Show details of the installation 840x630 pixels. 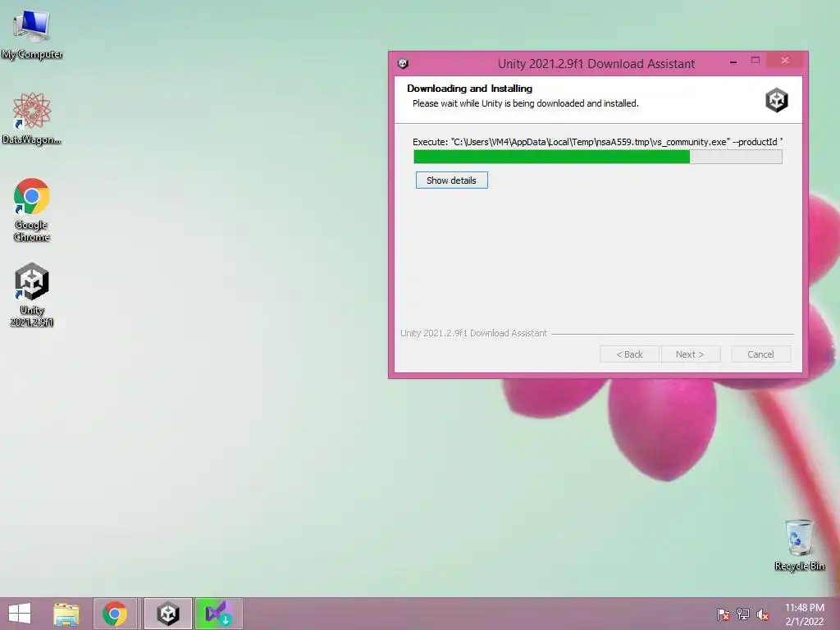[452, 180]
